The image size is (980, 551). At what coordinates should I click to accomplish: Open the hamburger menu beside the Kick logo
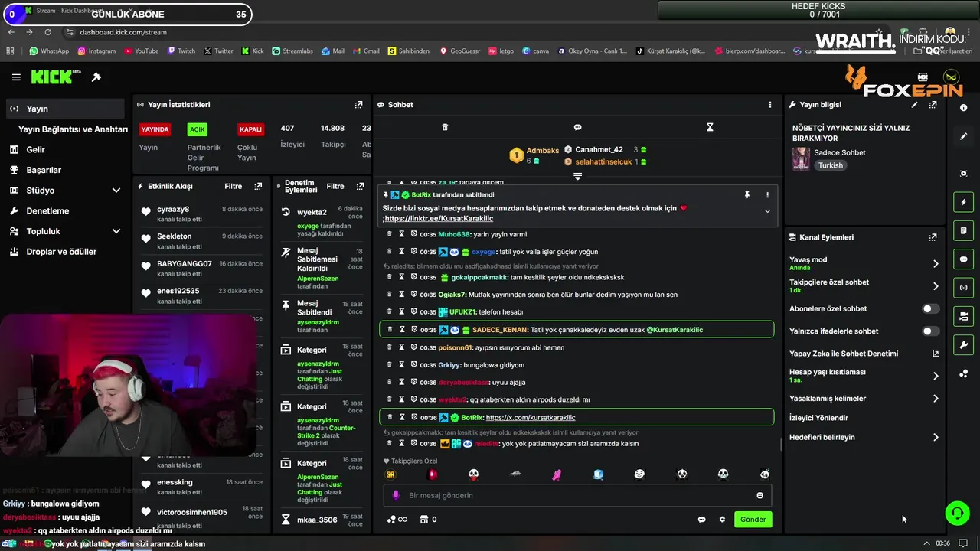(x=16, y=77)
